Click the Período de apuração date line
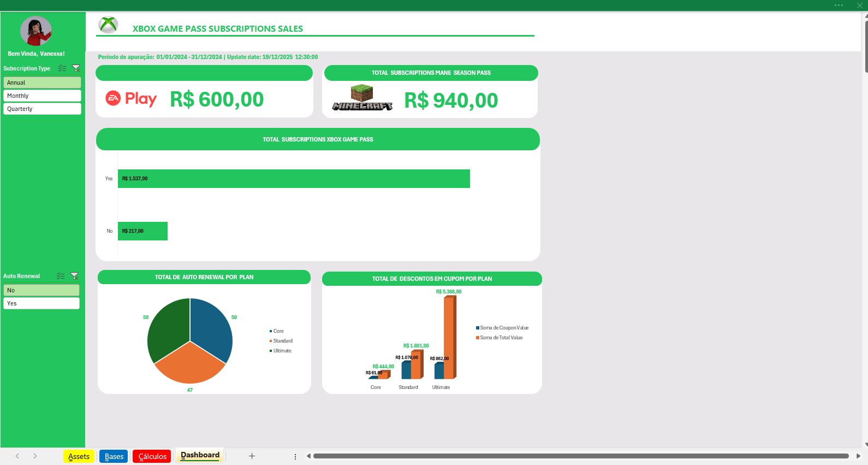 208,57
